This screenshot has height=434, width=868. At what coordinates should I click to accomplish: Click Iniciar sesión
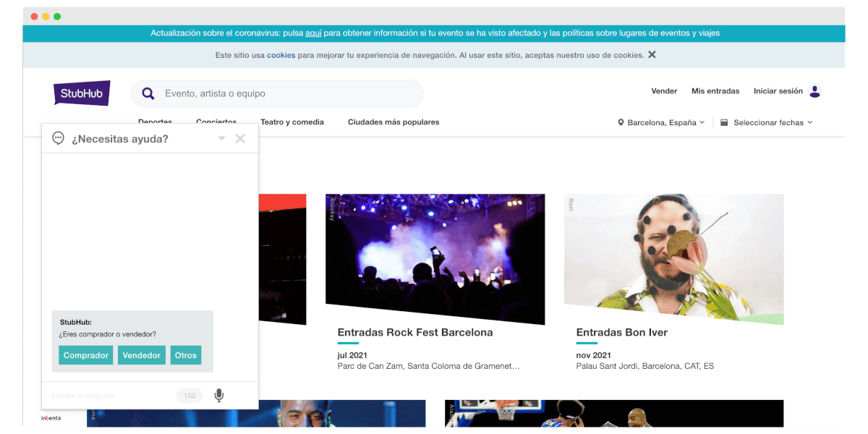tap(780, 91)
